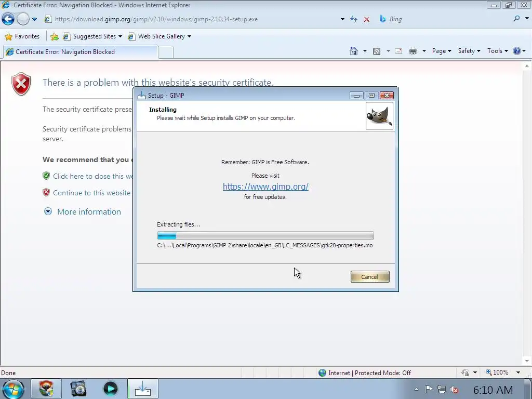Open a new blank tab
The height and width of the screenshot is (399, 532).
pyautogui.click(x=166, y=52)
